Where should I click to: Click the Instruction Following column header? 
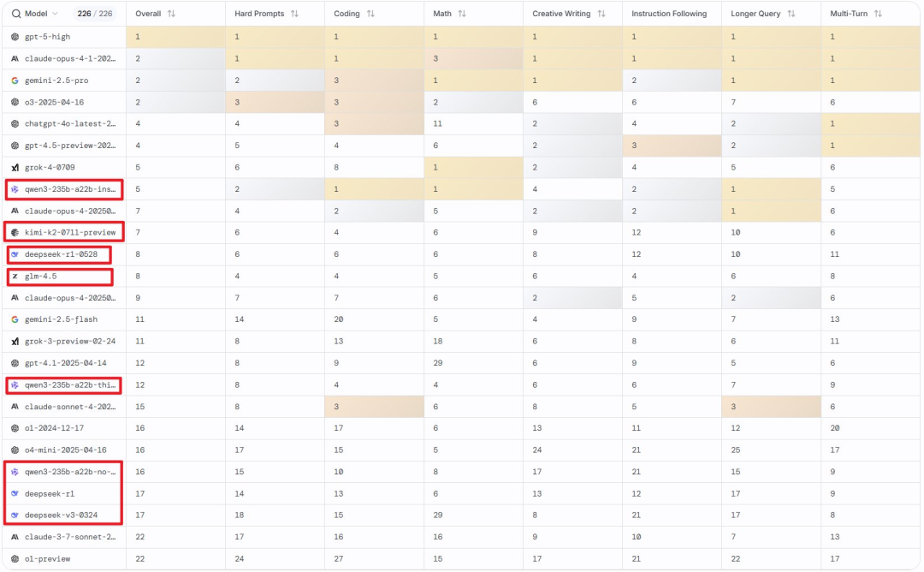point(669,14)
